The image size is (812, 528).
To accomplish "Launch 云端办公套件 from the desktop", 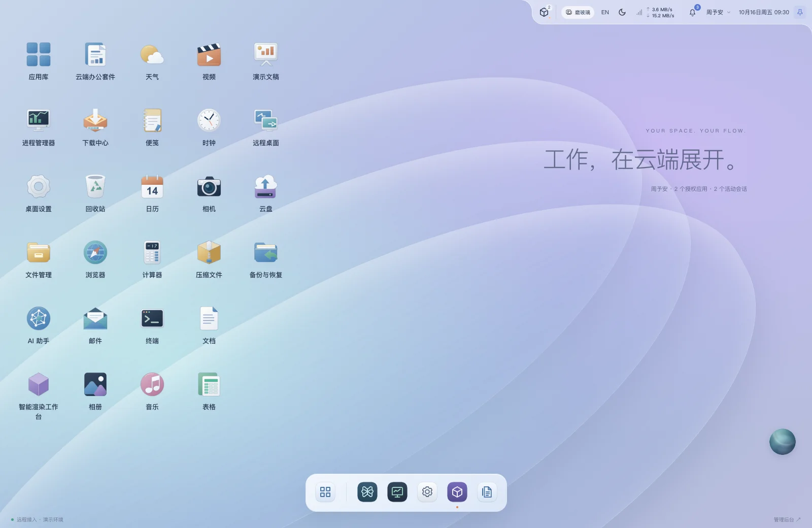I will coord(95,61).
